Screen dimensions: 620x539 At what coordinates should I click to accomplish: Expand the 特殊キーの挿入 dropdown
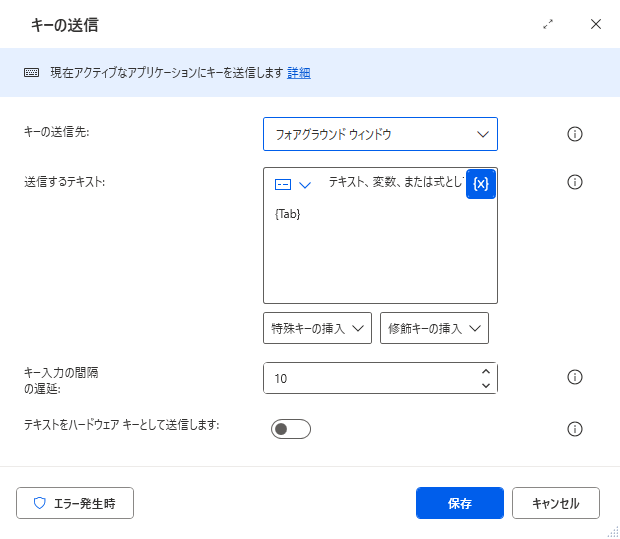(317, 328)
